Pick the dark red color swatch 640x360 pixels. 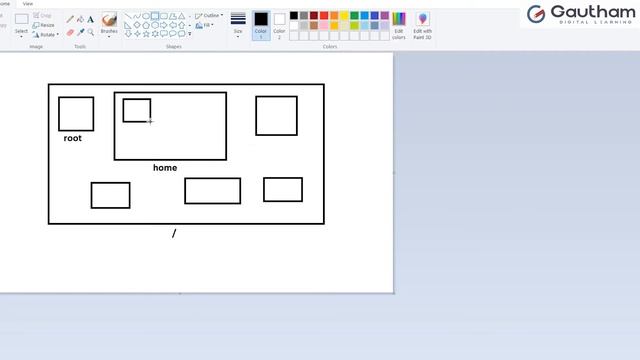click(x=314, y=16)
